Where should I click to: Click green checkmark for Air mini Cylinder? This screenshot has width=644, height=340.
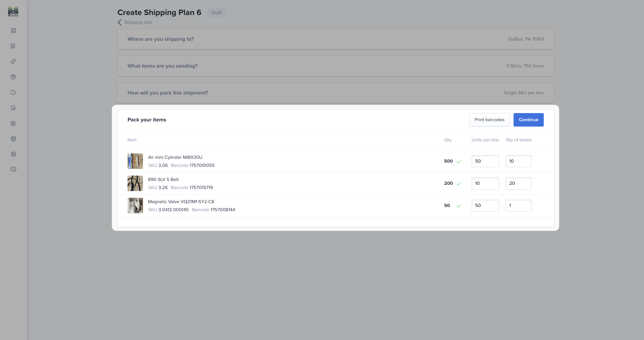[459, 161]
